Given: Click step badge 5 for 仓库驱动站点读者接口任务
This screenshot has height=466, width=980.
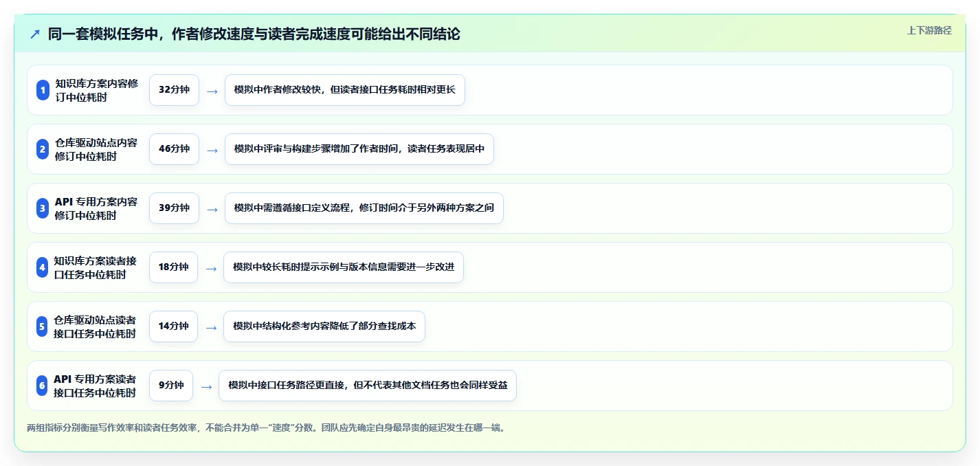Looking at the screenshot, I should [x=42, y=326].
